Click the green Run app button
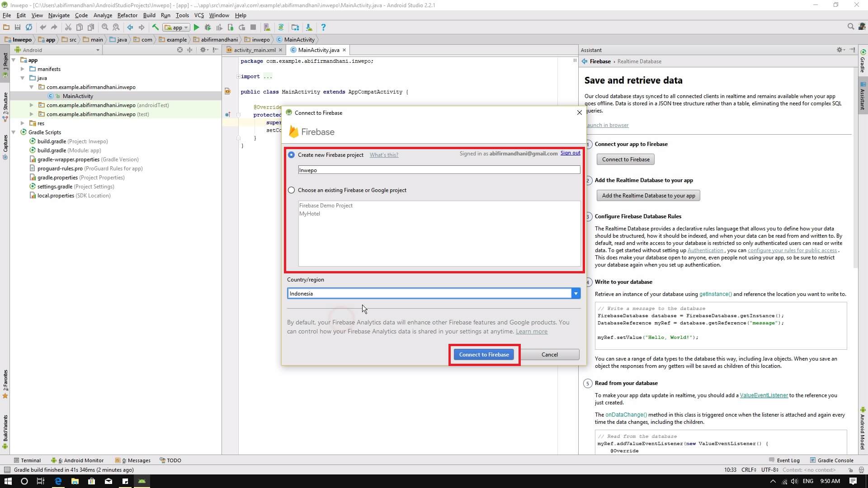 196,28
